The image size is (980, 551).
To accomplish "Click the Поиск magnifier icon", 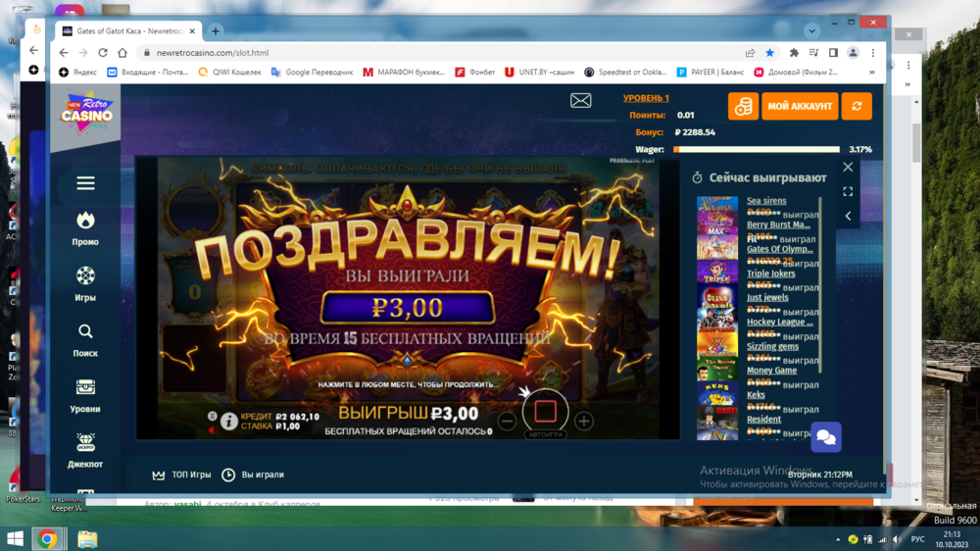I will pos(85,332).
